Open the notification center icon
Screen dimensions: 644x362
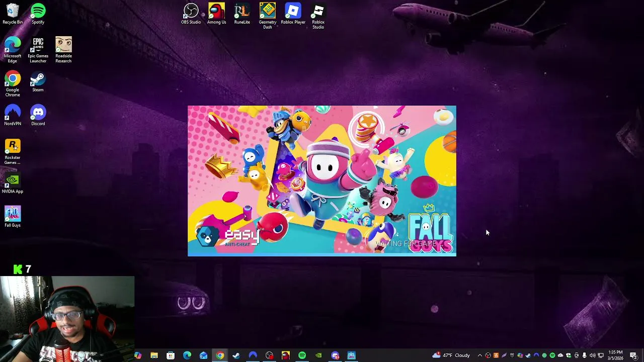pos(633,355)
